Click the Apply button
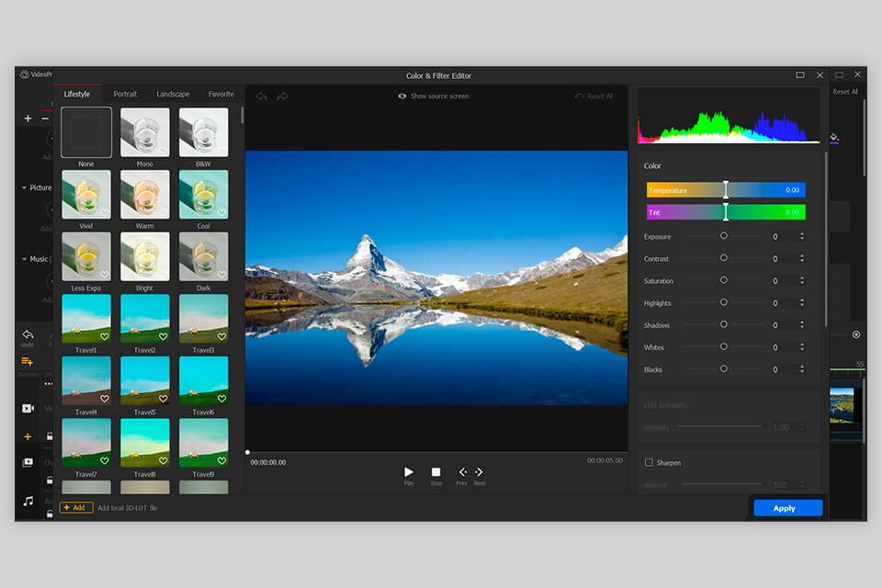The width and height of the screenshot is (882, 588). coord(788,508)
